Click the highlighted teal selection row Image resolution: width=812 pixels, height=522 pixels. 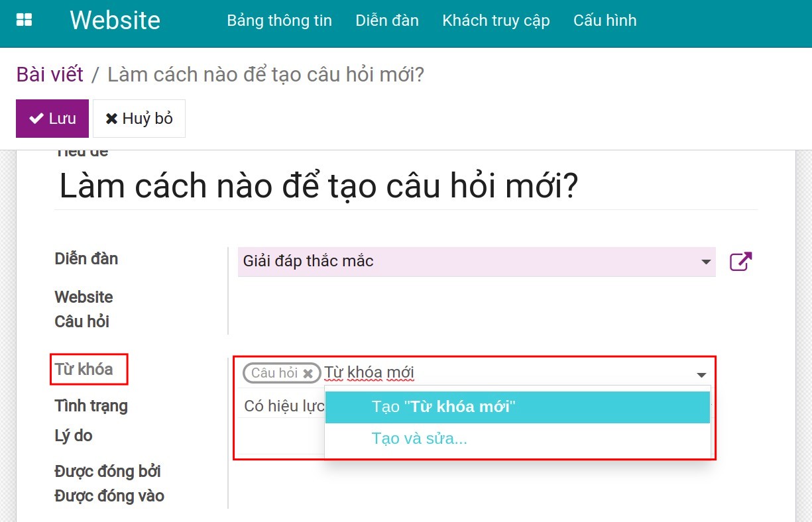click(516, 407)
